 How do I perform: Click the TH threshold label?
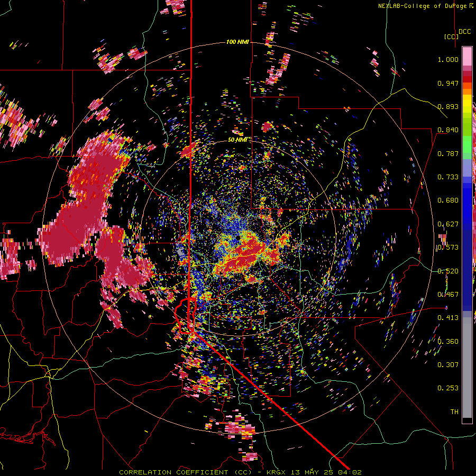point(454,412)
